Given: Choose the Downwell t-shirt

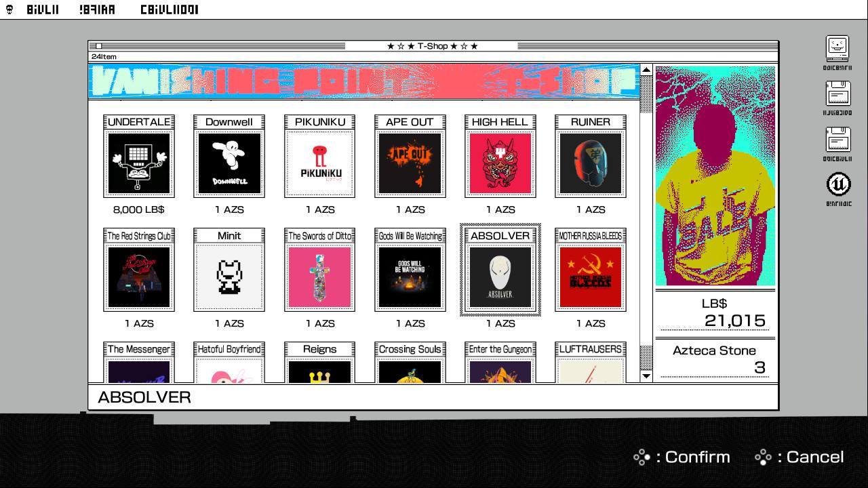Looking at the screenshot, I should pos(229,156).
